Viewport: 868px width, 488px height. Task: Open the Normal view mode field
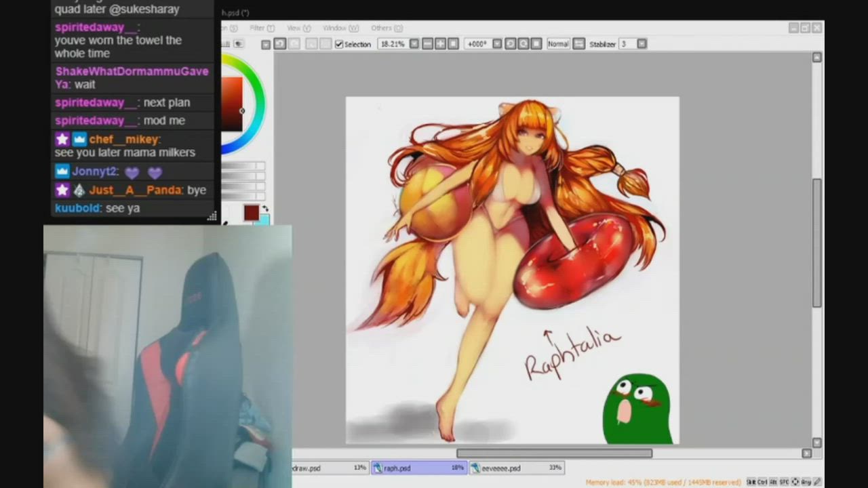coord(558,44)
